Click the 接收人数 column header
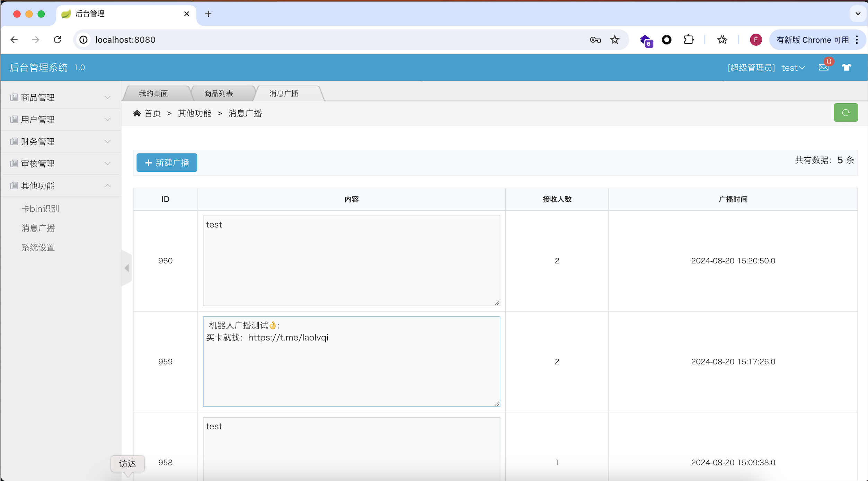 click(557, 199)
